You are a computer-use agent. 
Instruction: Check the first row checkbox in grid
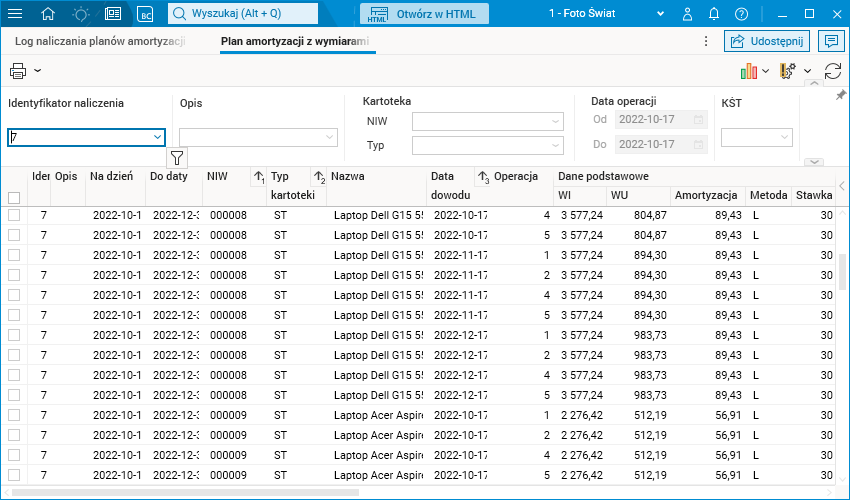pos(14,215)
